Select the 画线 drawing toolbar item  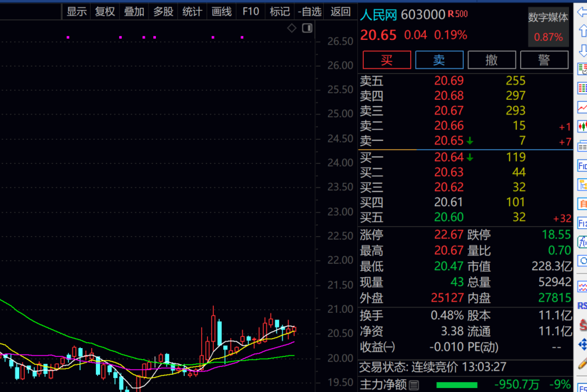[x=222, y=11]
